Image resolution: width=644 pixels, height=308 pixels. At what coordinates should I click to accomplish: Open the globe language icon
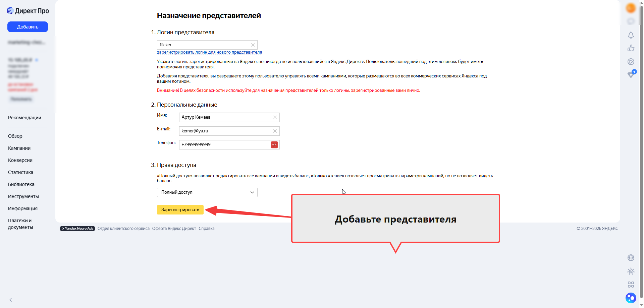point(631,258)
